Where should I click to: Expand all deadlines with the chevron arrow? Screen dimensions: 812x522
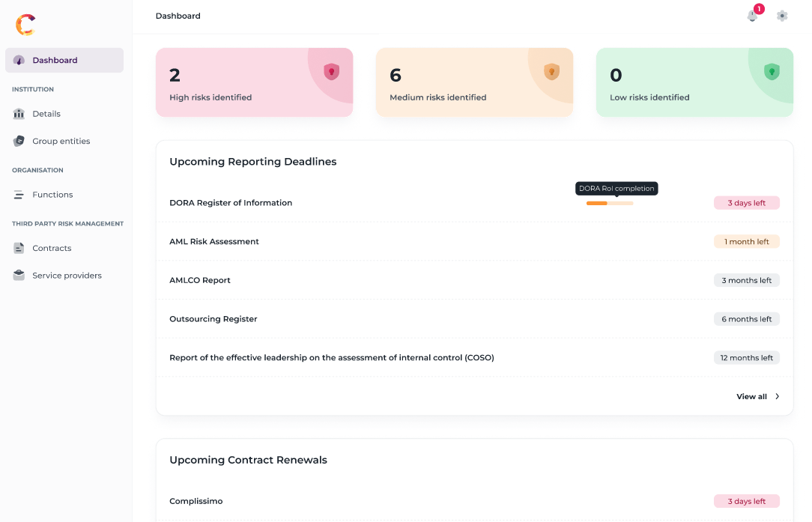[777, 397]
